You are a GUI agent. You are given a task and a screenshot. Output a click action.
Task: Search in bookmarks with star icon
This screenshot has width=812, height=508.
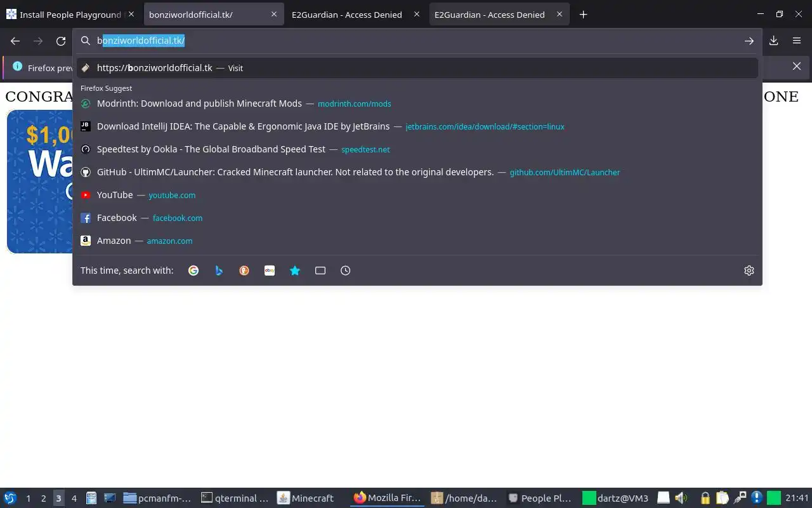(295, 271)
